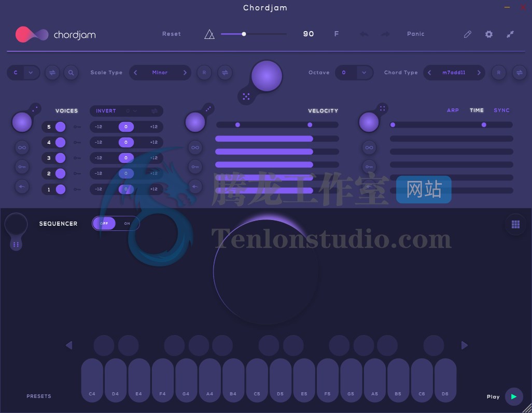Click the Reset button

pos(171,34)
